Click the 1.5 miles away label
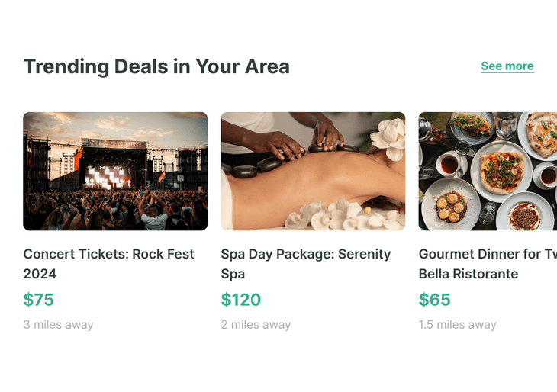Screen dimensions: 557x392 click(457, 324)
